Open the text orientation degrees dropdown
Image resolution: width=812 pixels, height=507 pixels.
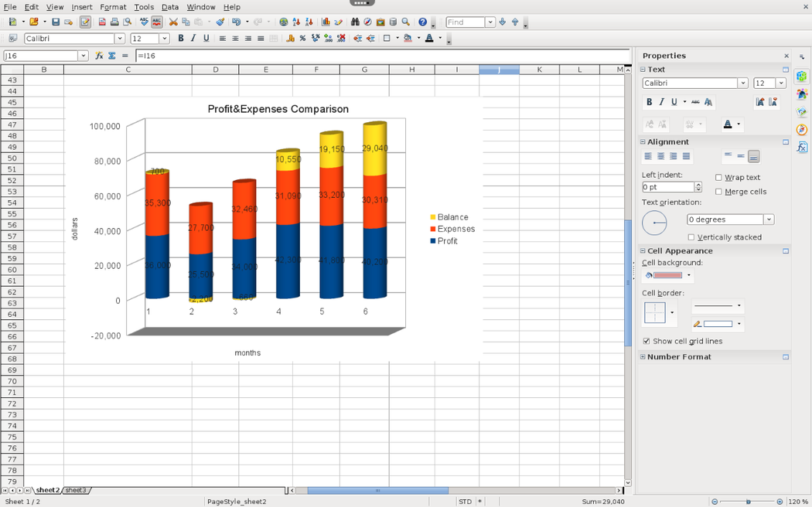769,219
